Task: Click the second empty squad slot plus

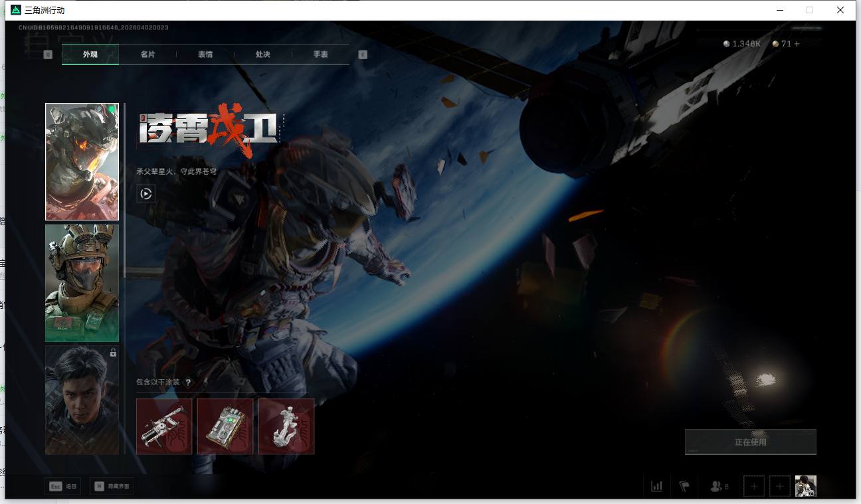Action: 780,486
